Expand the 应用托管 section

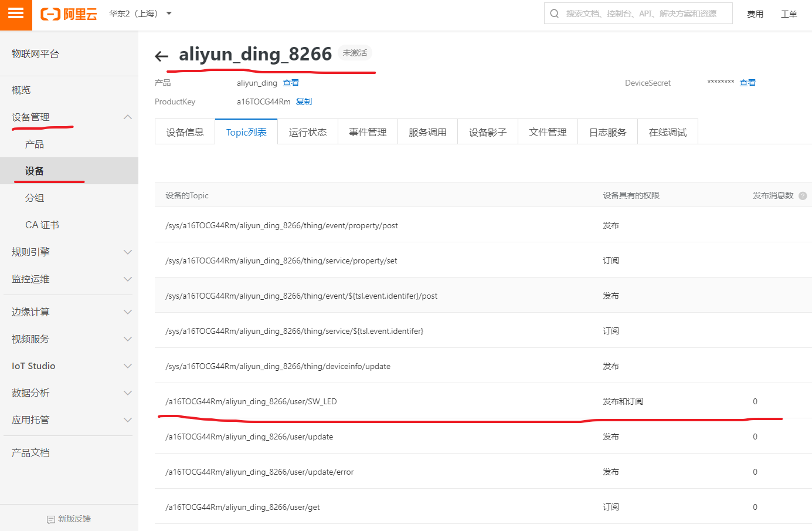point(128,420)
